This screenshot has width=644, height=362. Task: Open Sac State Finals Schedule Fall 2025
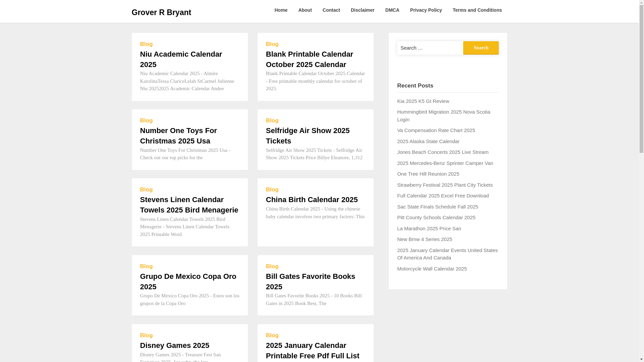(x=437, y=207)
